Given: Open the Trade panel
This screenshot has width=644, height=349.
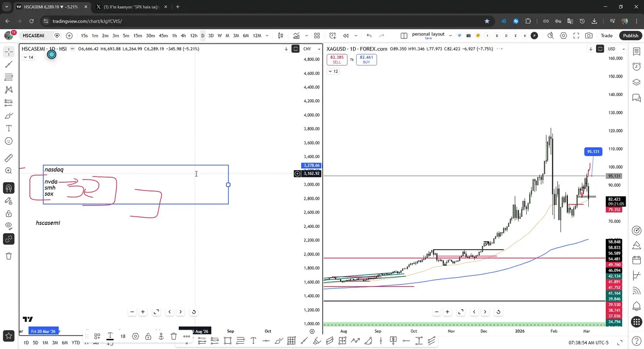Looking at the screenshot, I should pyautogui.click(x=607, y=35).
